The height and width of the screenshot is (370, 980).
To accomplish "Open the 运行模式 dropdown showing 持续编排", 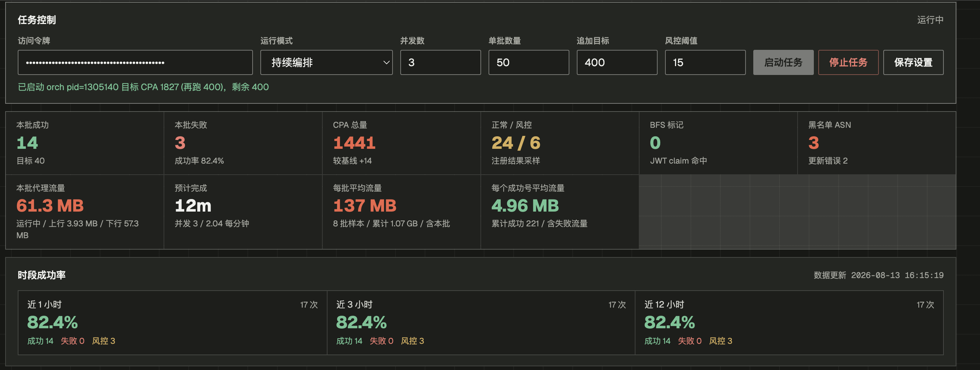I will [x=326, y=62].
